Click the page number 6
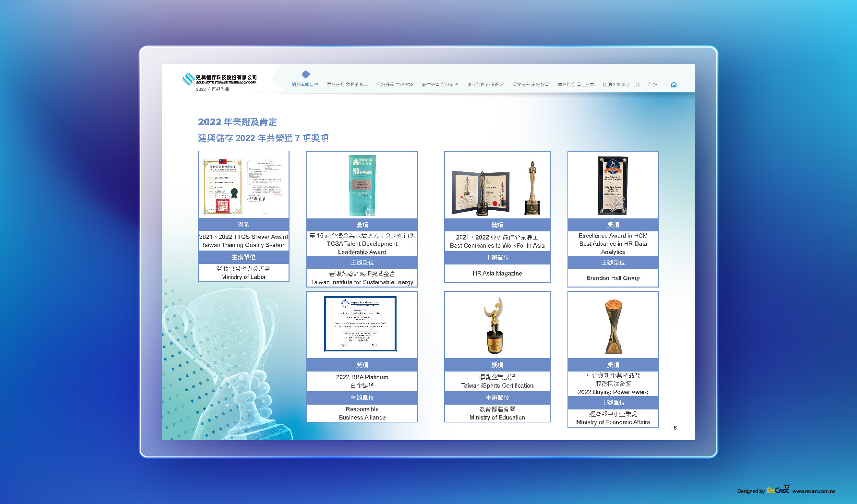Screen dimensions: 857x504 [675, 428]
